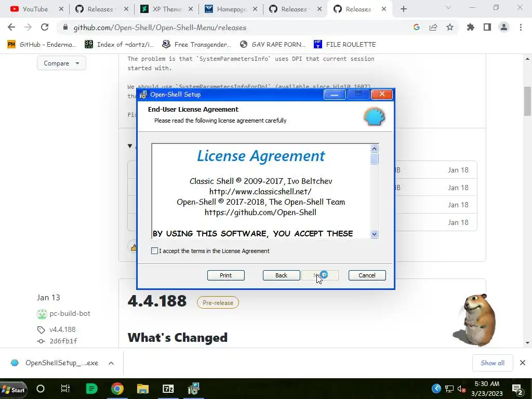This screenshot has width=532, height=399.
Task: Go back to previous page
Action: (x=11, y=27)
